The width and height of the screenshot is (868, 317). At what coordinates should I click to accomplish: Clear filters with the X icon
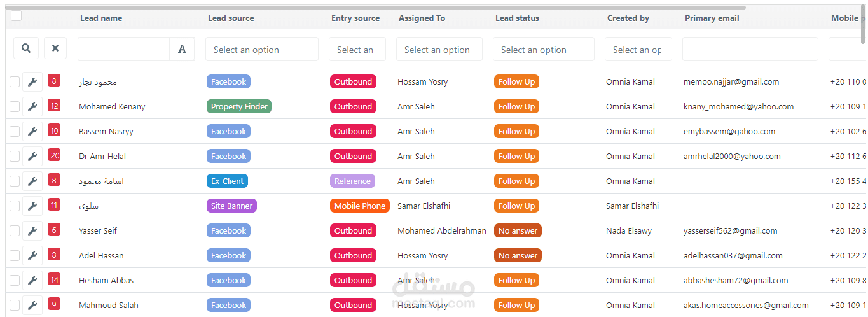click(x=55, y=48)
